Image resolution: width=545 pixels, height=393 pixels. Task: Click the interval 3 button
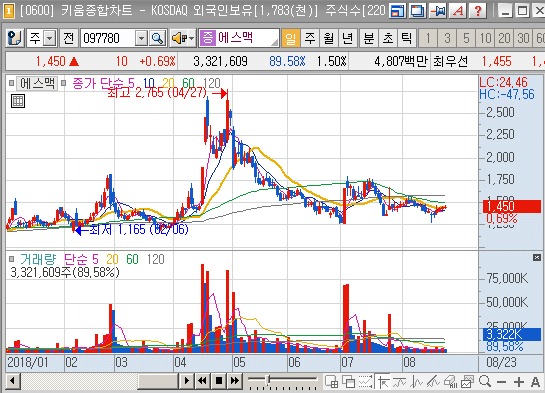pyautogui.click(x=447, y=38)
